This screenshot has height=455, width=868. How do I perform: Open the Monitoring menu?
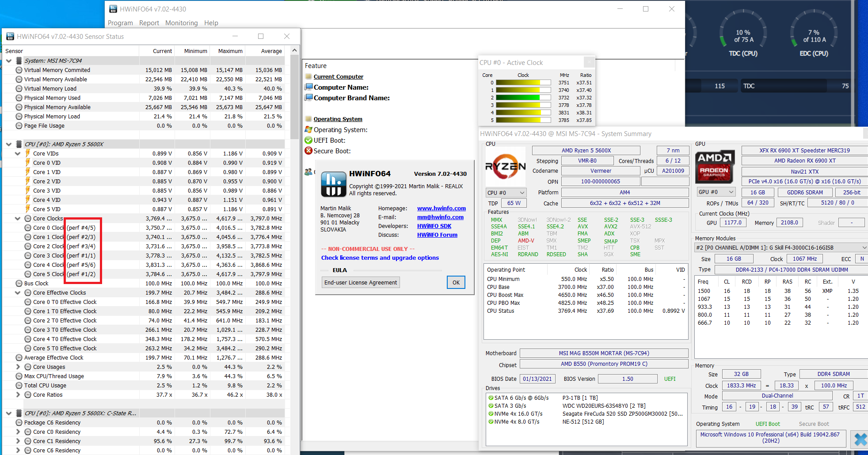coord(181,23)
